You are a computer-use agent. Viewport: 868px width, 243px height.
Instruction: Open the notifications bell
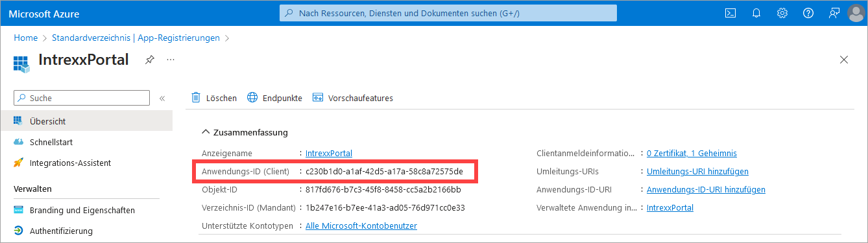[x=756, y=13]
